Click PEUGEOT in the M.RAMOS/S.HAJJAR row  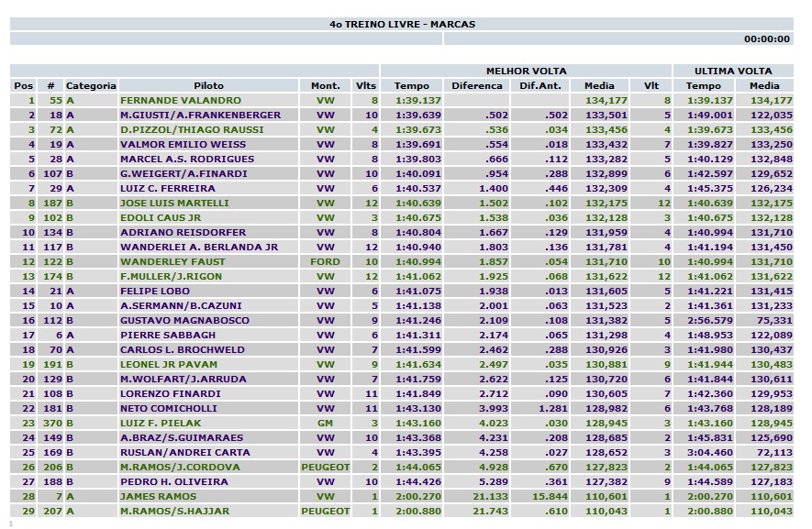(325, 511)
